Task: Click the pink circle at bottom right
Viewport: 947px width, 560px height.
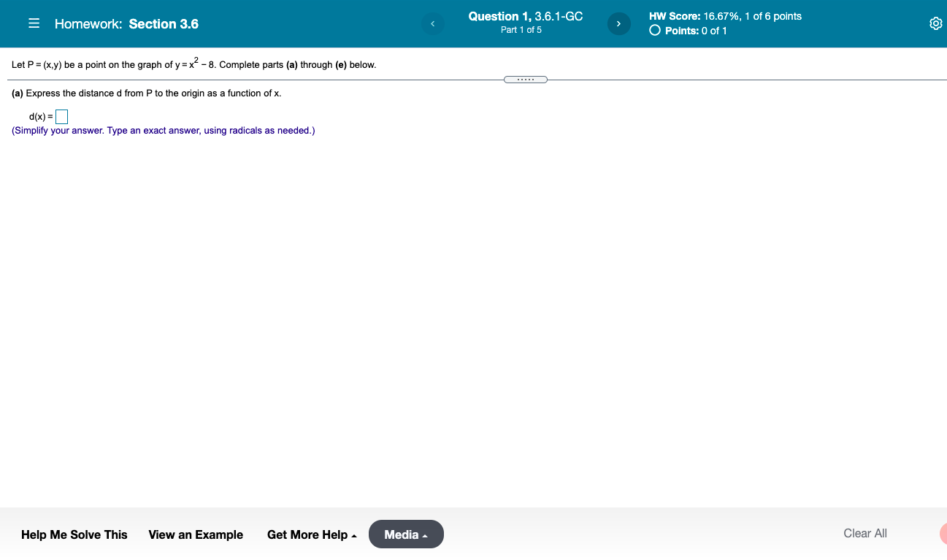Action: tap(943, 534)
